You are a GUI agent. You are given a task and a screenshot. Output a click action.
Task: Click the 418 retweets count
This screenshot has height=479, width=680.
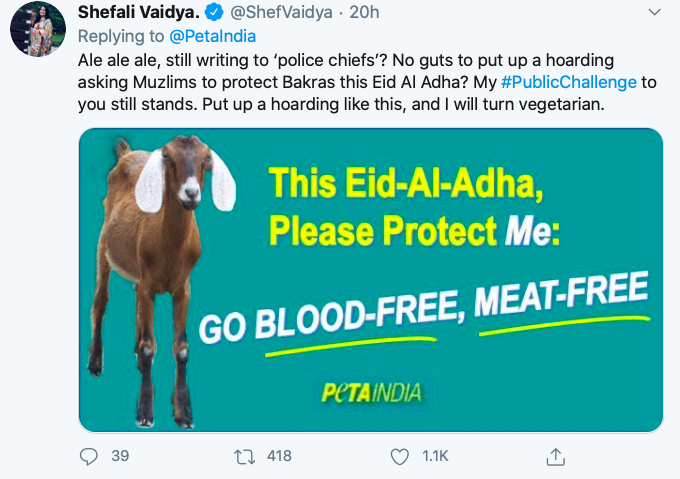click(279, 456)
